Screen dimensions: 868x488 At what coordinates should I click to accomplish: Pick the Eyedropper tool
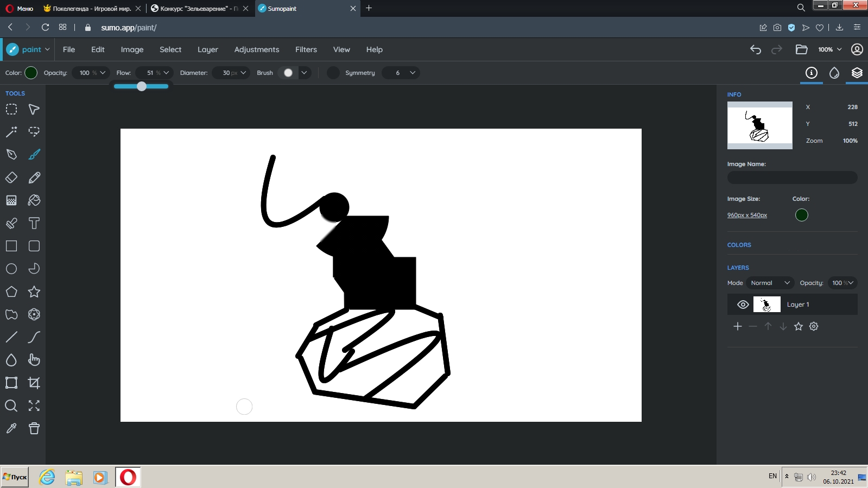pos(11,428)
